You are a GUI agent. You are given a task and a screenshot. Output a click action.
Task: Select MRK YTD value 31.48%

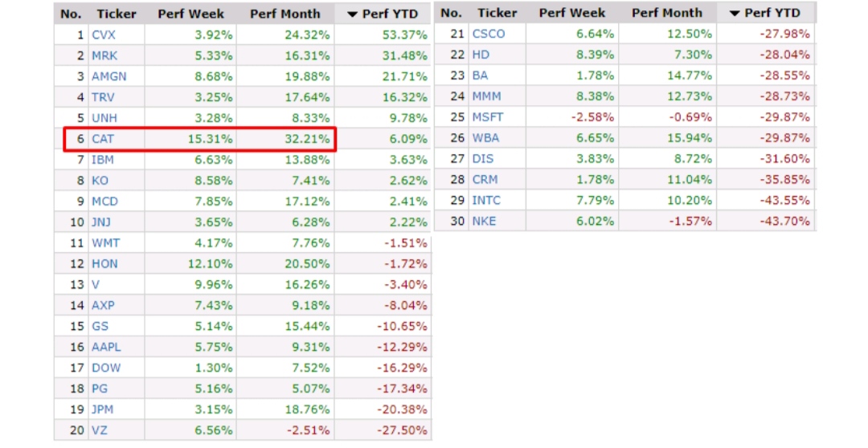pos(404,56)
